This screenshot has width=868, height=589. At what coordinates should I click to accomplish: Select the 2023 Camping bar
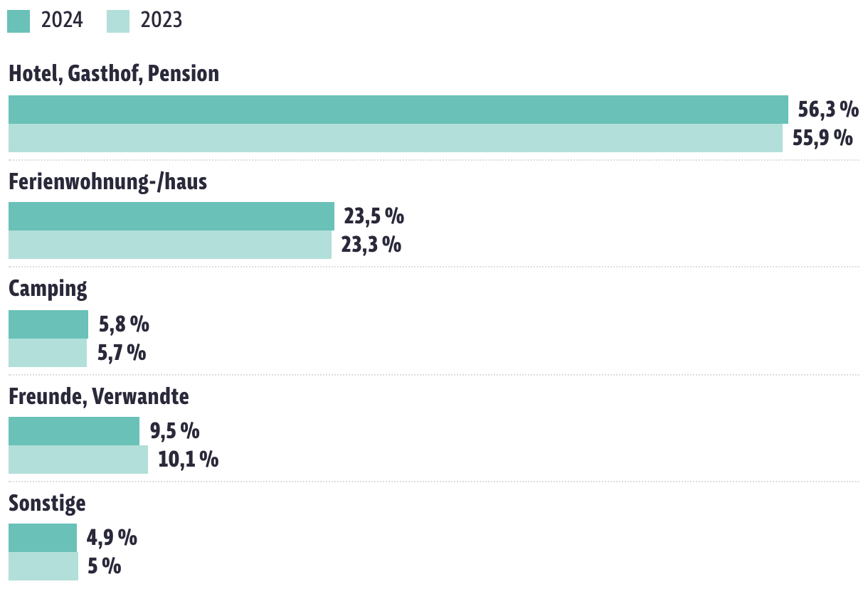[48, 353]
